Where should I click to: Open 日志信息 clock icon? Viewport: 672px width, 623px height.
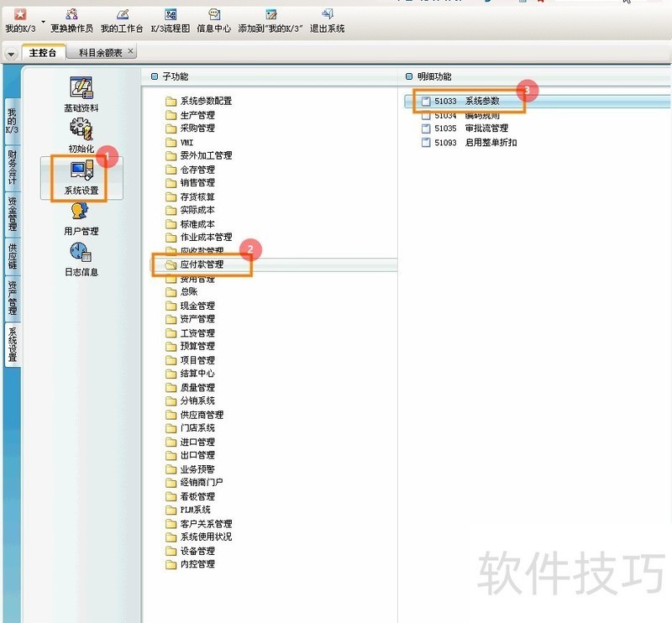(81, 253)
